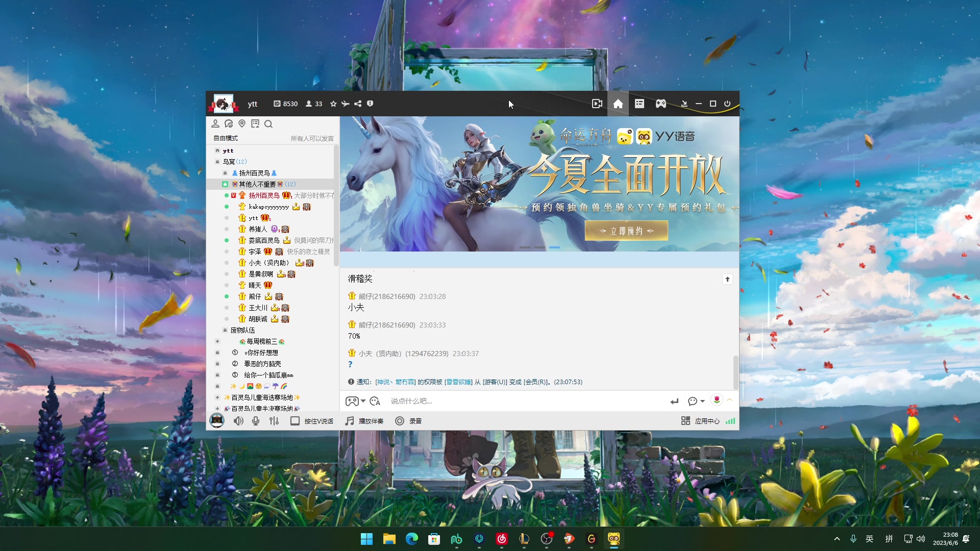Image resolution: width=980 pixels, height=551 pixels.
Task: Click the channel list scrollbar
Action: pos(336,206)
